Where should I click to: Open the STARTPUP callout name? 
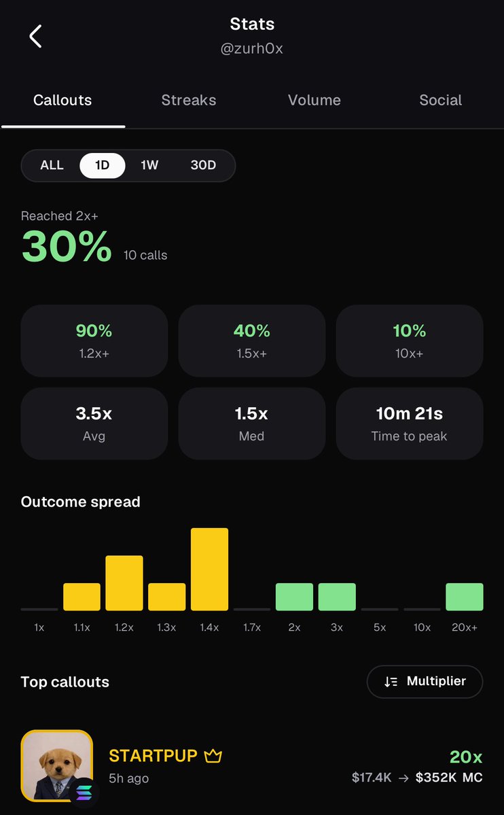pyautogui.click(x=154, y=755)
